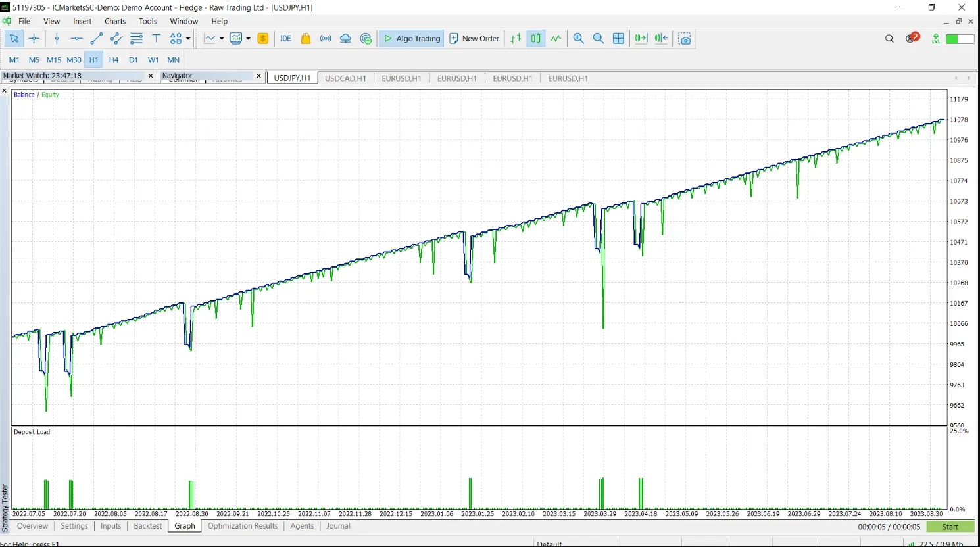
Task: Open the chart templates icon
Action: coord(236,39)
